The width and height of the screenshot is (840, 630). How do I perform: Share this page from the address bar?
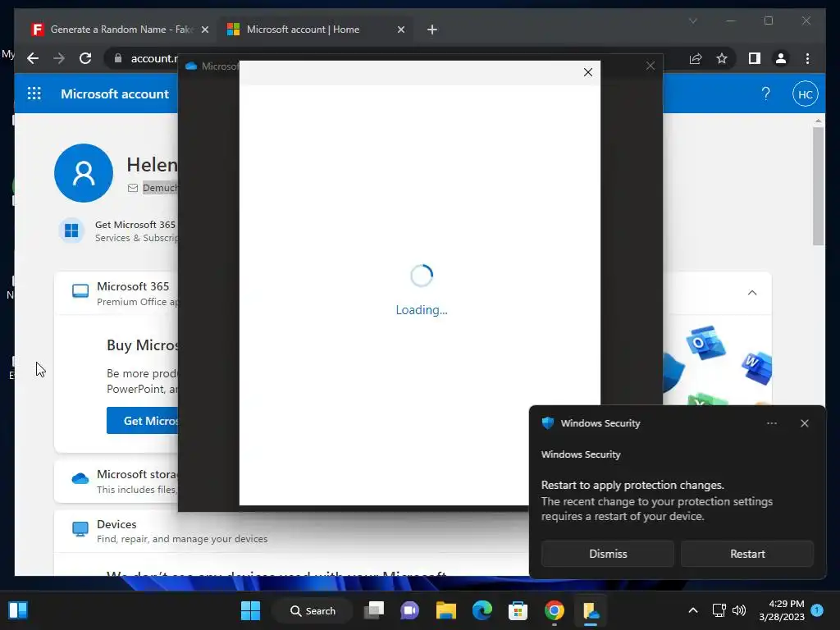pyautogui.click(x=696, y=58)
